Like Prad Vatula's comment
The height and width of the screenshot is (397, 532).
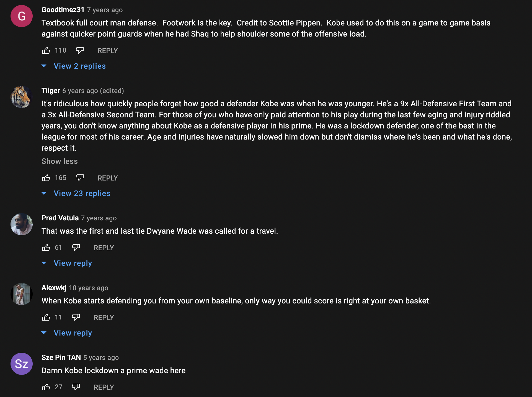[x=46, y=248]
